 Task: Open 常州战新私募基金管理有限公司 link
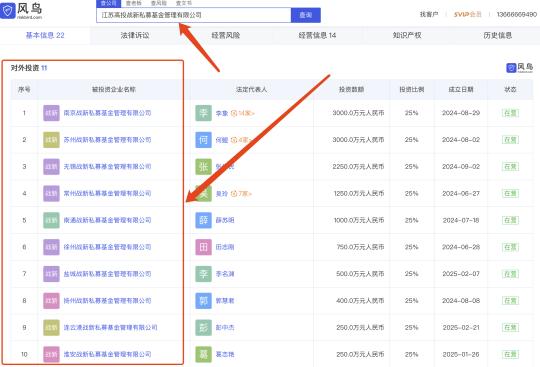pos(107,194)
